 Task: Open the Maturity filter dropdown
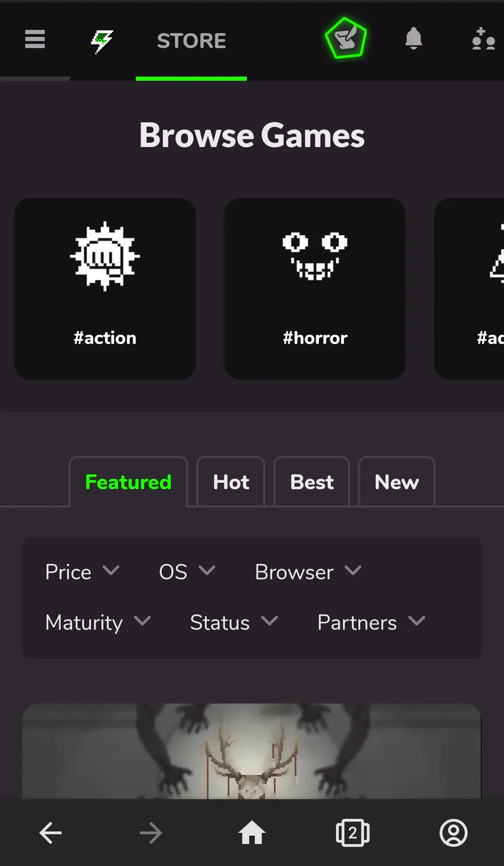pyautogui.click(x=98, y=622)
